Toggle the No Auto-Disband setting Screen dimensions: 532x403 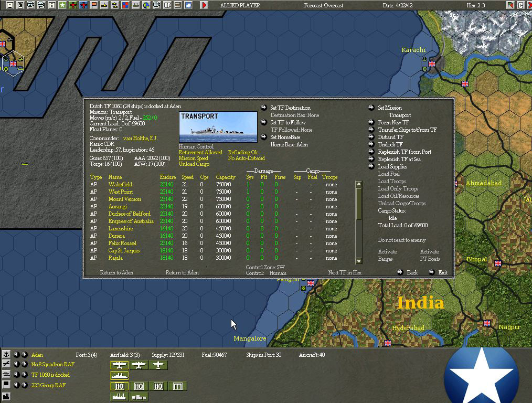(x=246, y=158)
